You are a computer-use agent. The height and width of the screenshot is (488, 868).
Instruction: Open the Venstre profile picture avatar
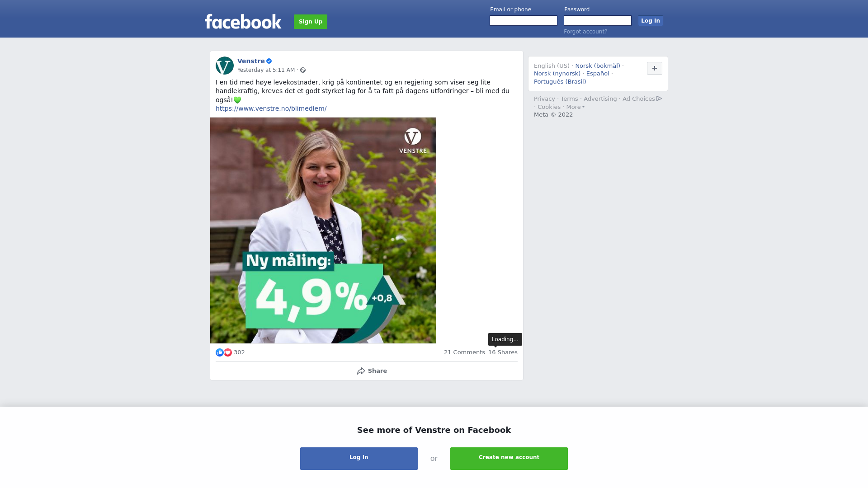pyautogui.click(x=225, y=66)
